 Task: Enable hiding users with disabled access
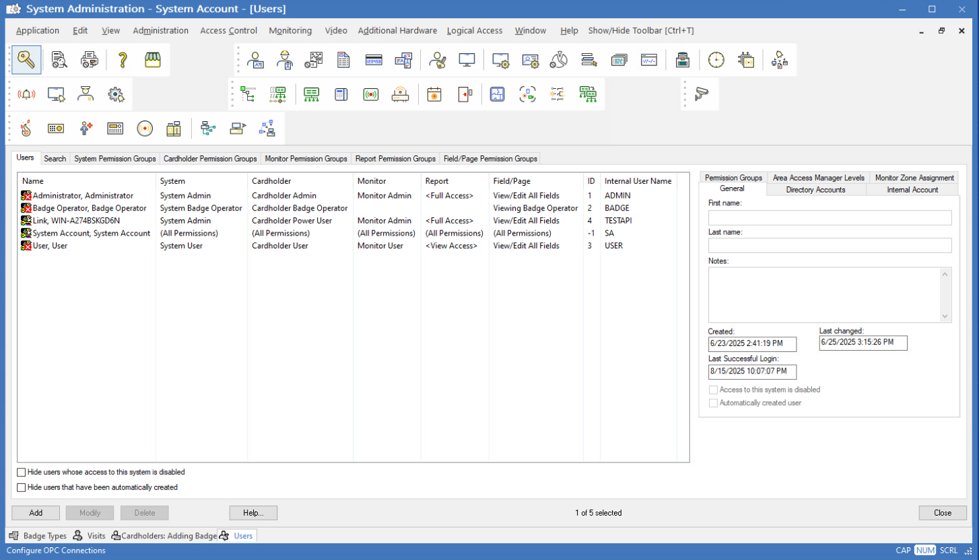click(22, 473)
